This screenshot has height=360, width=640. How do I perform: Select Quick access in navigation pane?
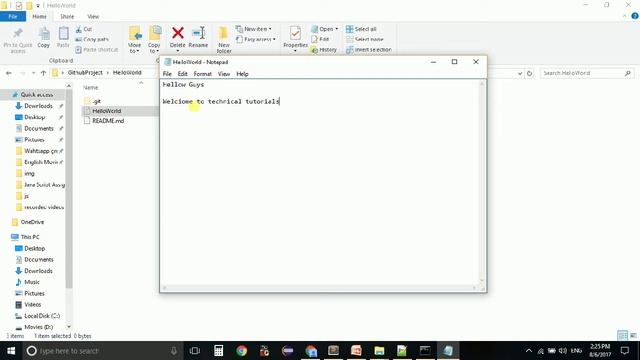coord(37,95)
